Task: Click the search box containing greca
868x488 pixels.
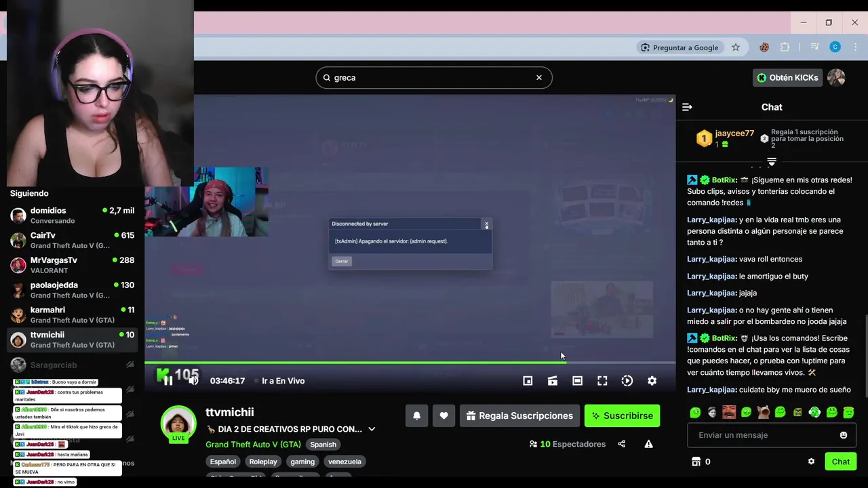Action: pyautogui.click(x=434, y=77)
